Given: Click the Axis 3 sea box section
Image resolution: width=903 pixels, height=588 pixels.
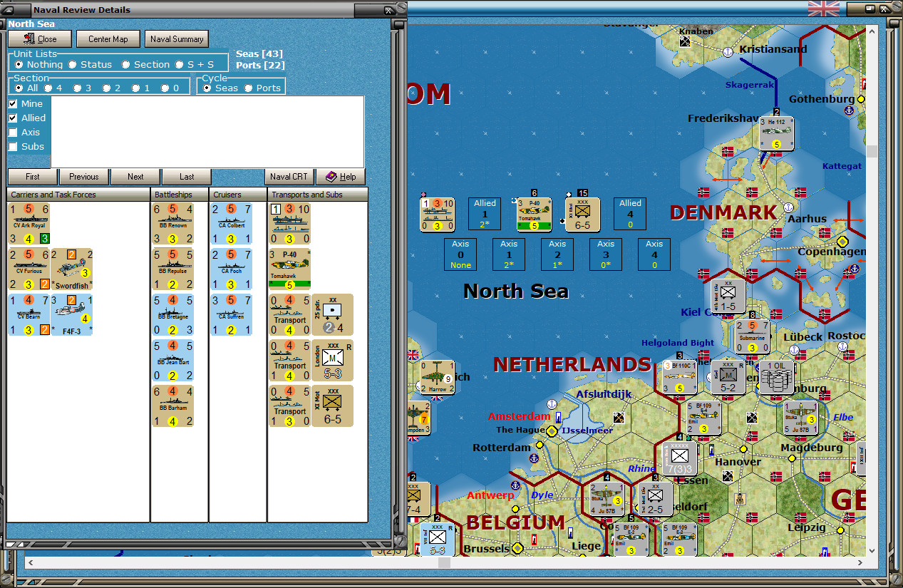Looking at the screenshot, I should 606,254.
